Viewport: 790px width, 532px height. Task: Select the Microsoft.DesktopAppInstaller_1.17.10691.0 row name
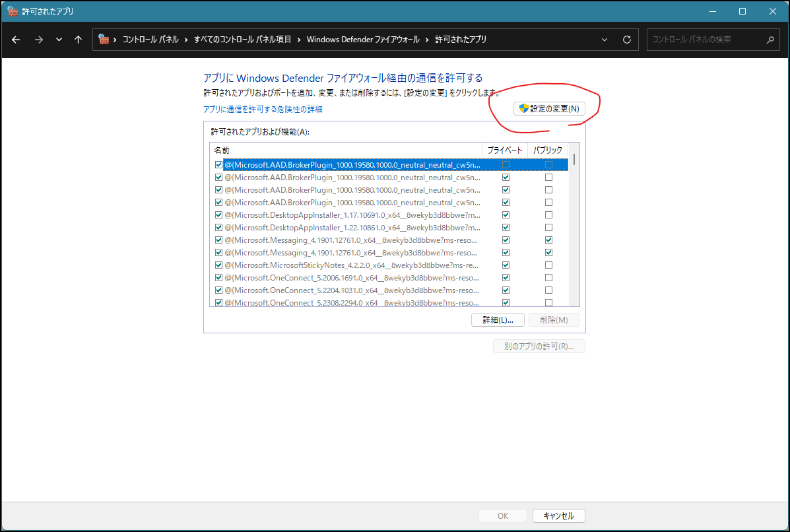(x=352, y=215)
